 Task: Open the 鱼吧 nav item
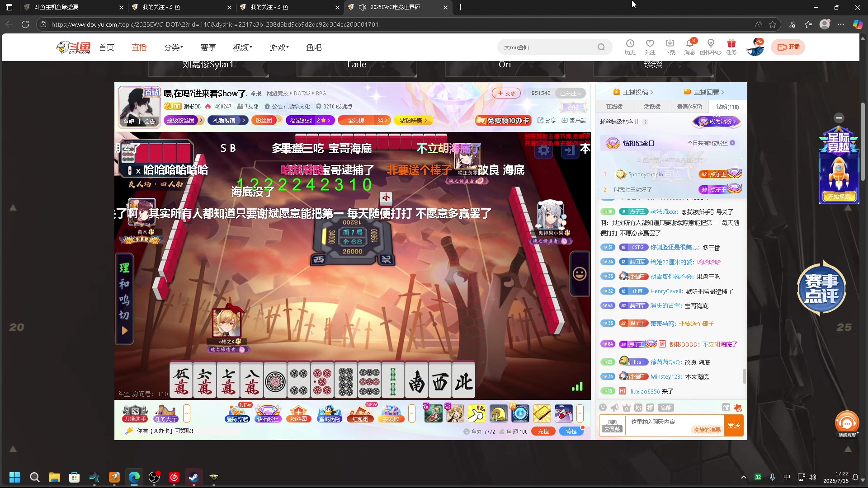(x=314, y=47)
